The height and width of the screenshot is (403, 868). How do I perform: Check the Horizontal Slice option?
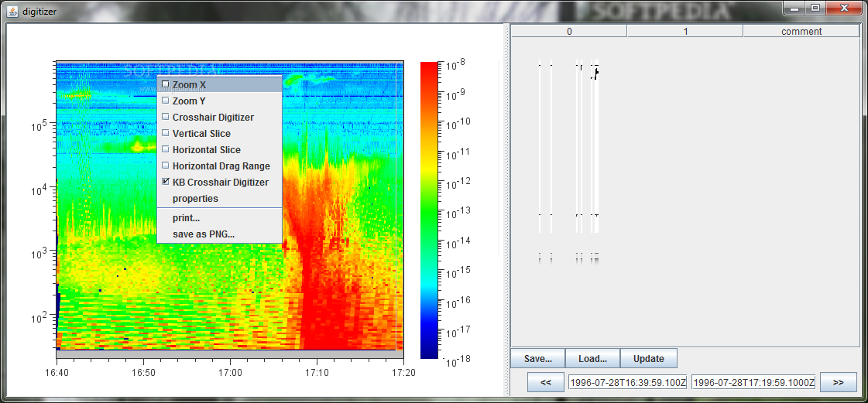pos(165,150)
